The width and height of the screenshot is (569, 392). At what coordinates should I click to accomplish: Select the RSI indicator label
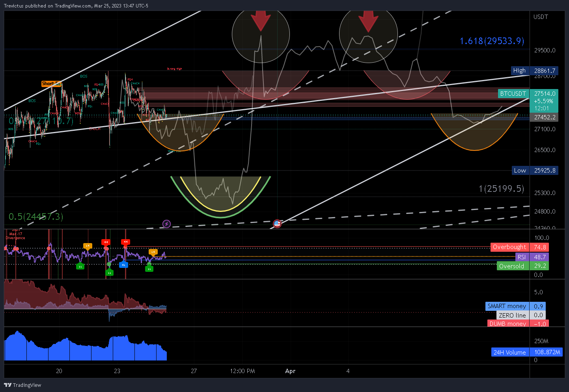pyautogui.click(x=522, y=257)
